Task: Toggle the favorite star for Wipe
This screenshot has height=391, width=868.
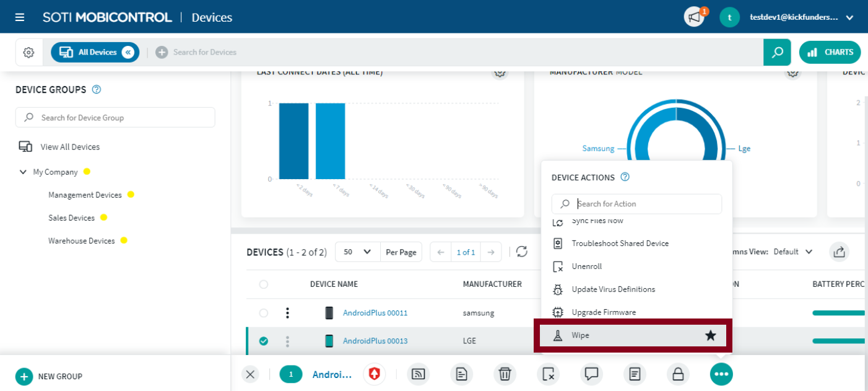Action: pos(711,336)
